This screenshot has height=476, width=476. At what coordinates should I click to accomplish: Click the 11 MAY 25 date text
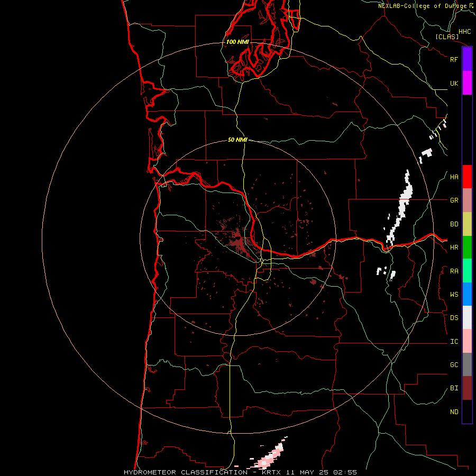(307, 472)
